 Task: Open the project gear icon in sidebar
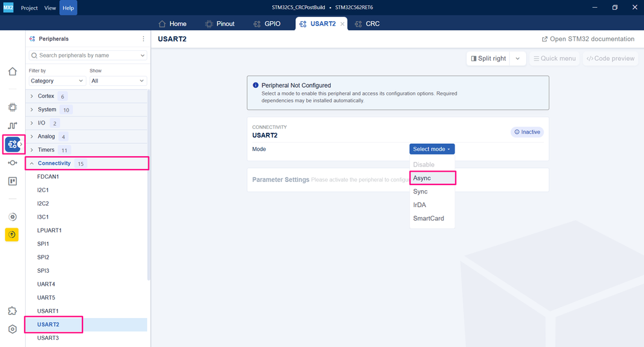tap(12, 217)
